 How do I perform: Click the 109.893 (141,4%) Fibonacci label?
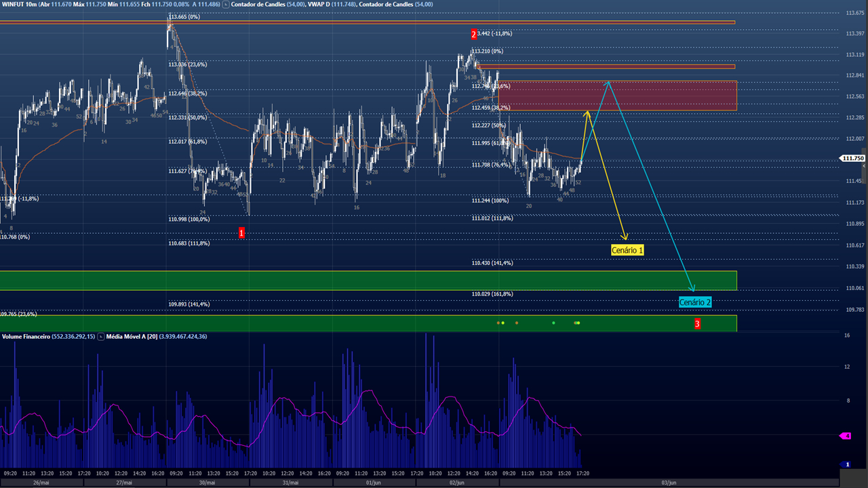tap(189, 304)
